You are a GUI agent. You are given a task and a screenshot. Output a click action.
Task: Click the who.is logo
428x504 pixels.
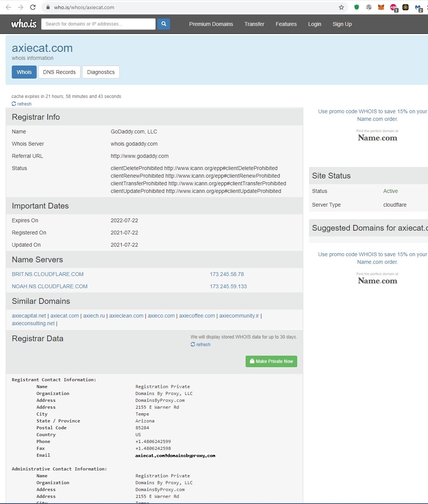coord(24,24)
